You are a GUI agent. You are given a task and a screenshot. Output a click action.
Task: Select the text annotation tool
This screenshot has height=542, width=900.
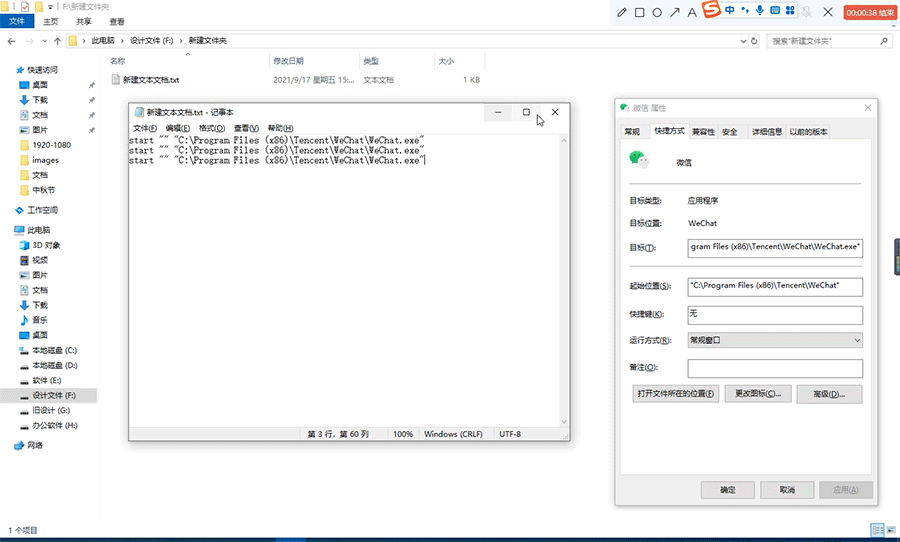tap(692, 13)
